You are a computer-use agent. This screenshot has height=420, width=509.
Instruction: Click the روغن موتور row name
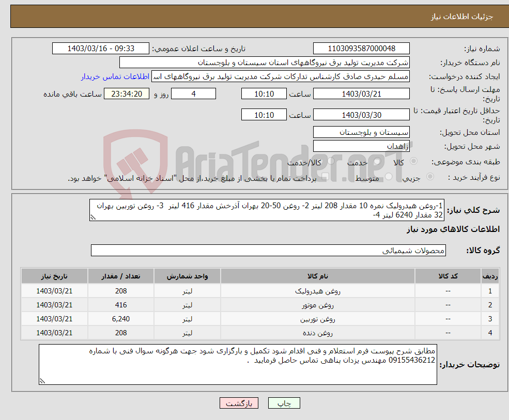pyautogui.click(x=318, y=305)
